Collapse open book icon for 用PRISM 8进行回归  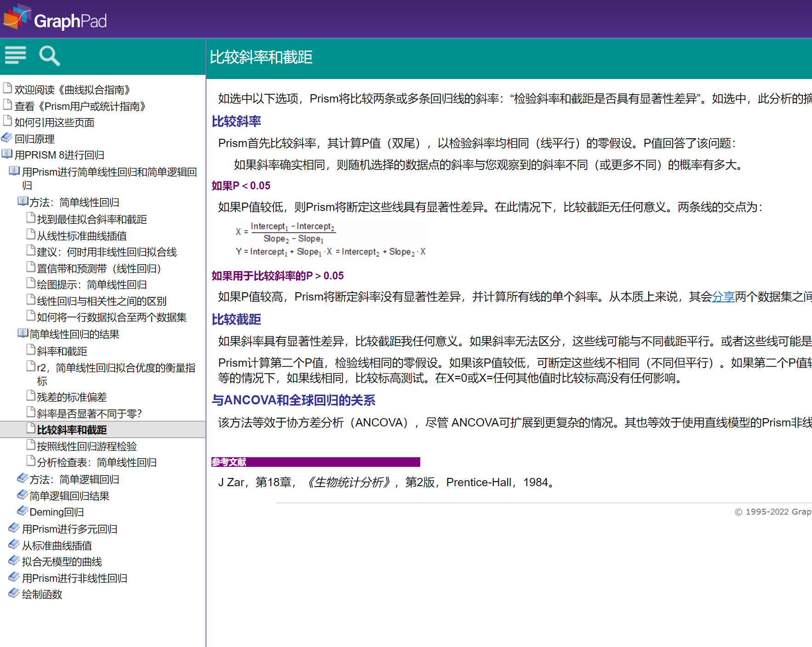[7, 153]
